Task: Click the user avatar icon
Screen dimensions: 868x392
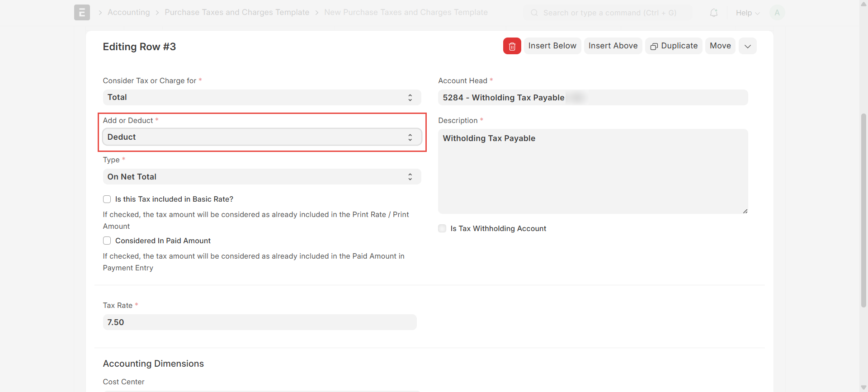Action: click(777, 13)
